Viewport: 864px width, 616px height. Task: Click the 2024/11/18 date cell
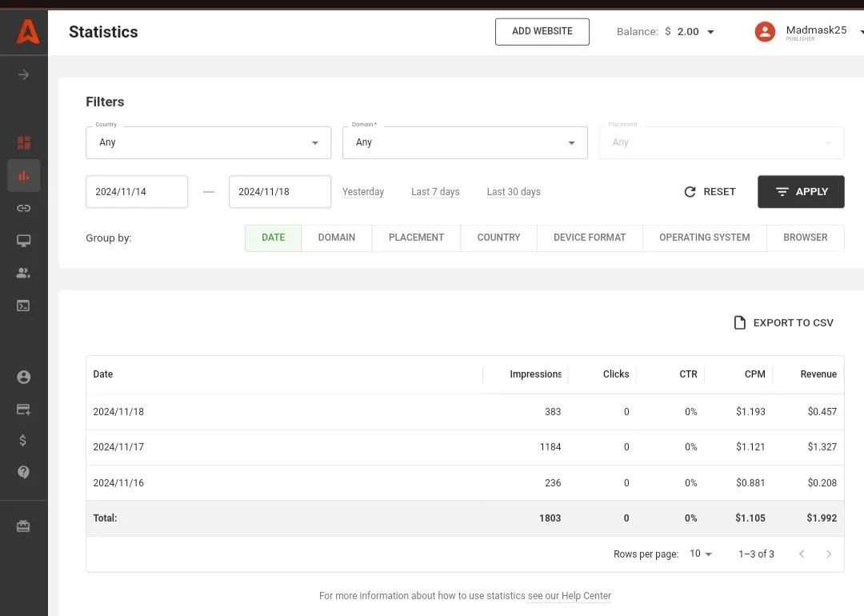coord(118,411)
